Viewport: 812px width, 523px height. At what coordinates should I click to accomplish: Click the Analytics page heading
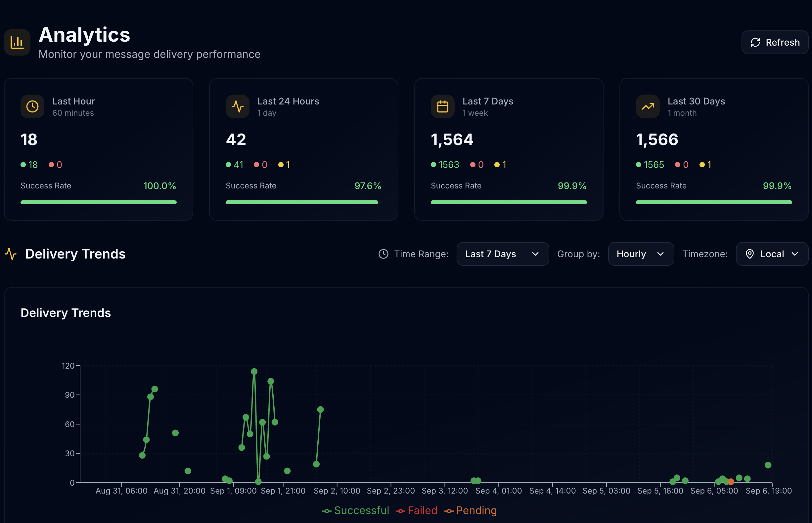[x=84, y=35]
